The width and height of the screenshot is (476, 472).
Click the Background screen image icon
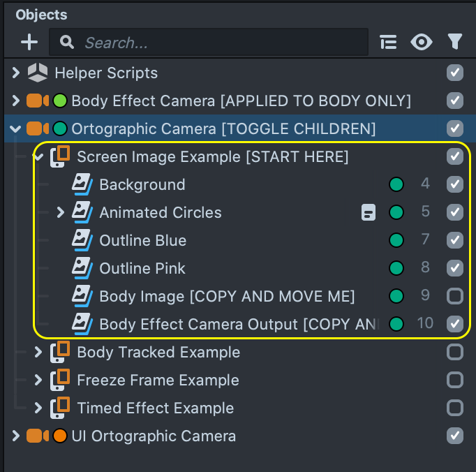click(82, 184)
